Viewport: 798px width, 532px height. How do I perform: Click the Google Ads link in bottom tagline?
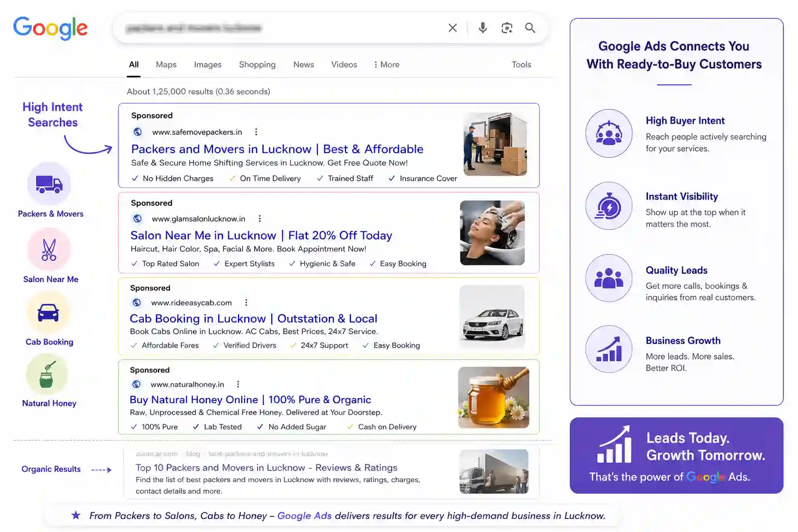point(304,516)
